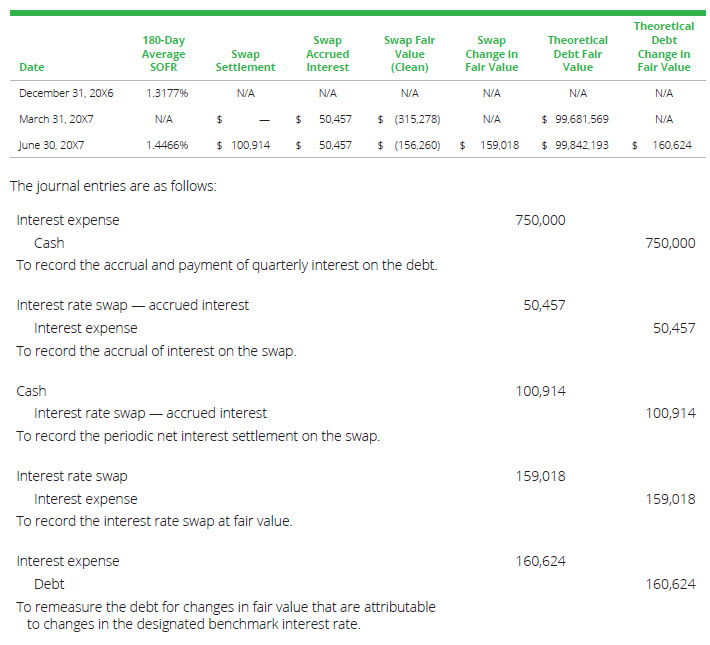The image size is (710, 645).
Task: Select the 1.4466% SOFR value
Action: coord(163,145)
